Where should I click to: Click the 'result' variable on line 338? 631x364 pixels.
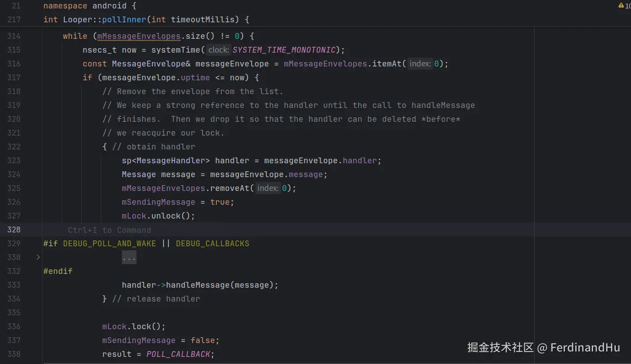[x=117, y=354]
